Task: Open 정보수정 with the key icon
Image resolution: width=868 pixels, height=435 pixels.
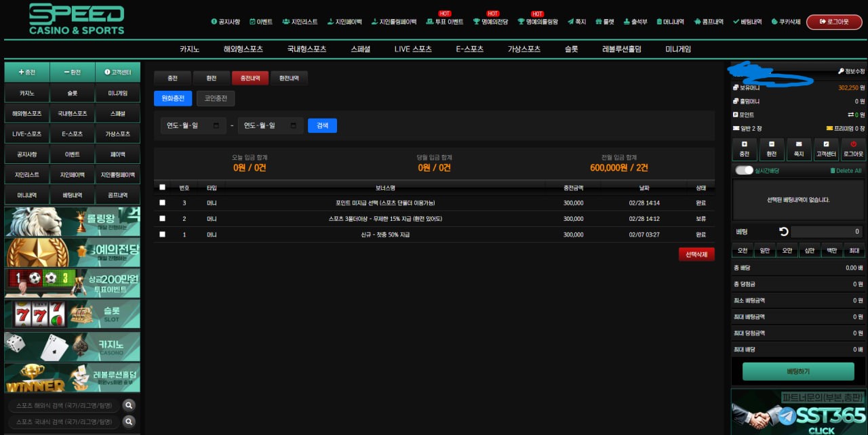Action: pyautogui.click(x=841, y=71)
